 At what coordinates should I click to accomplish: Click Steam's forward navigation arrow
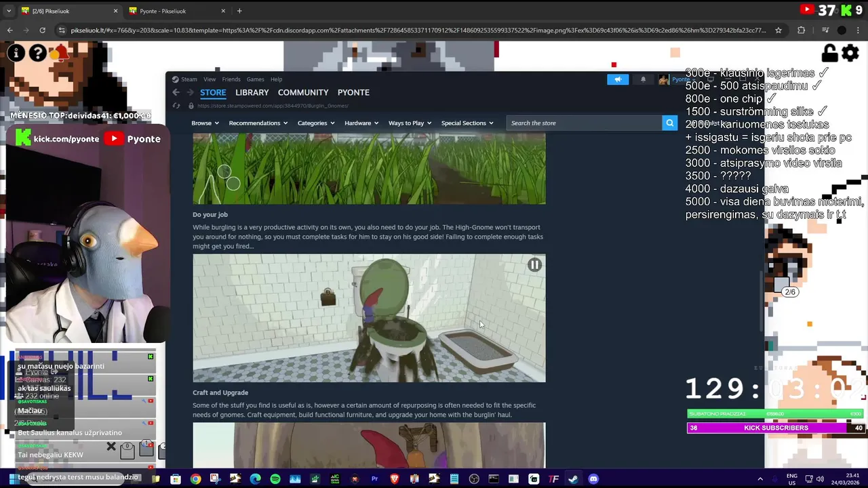pyautogui.click(x=191, y=92)
